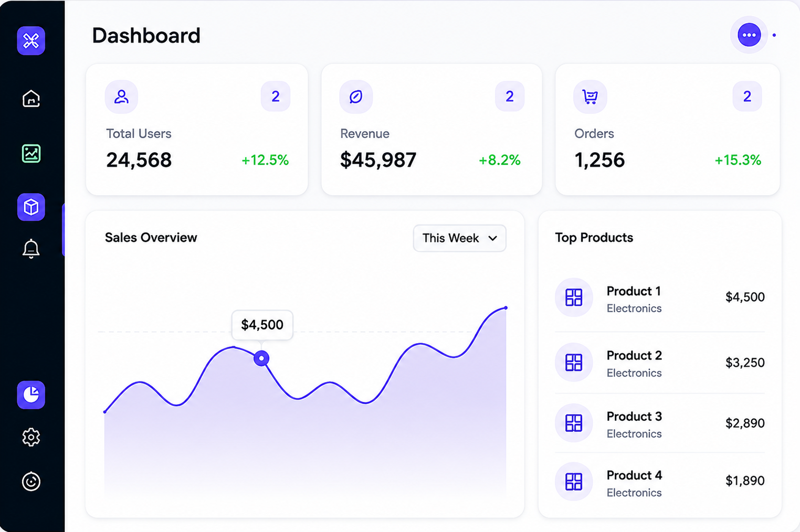Open the green chart image icon in sidebar

click(x=31, y=153)
